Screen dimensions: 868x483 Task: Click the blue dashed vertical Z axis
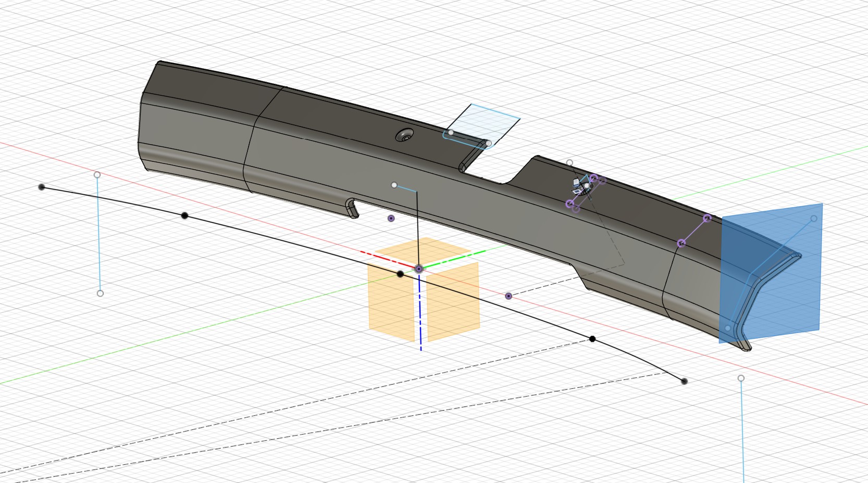click(420, 312)
